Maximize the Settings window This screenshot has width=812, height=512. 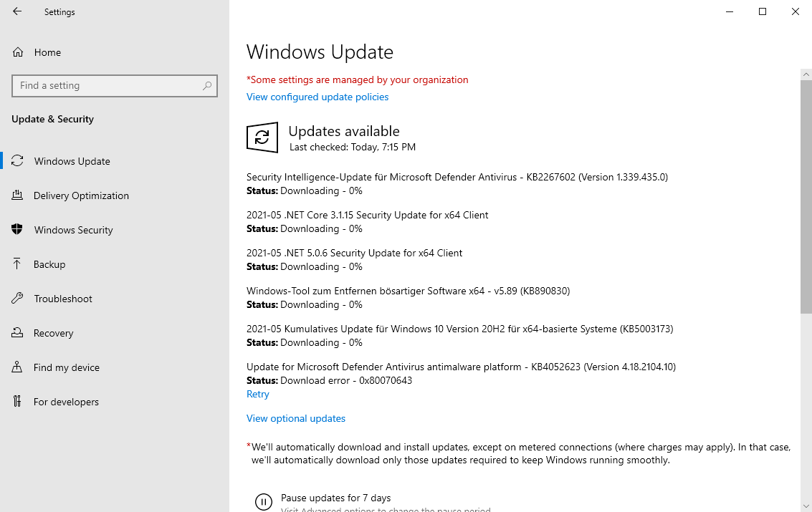(763, 11)
